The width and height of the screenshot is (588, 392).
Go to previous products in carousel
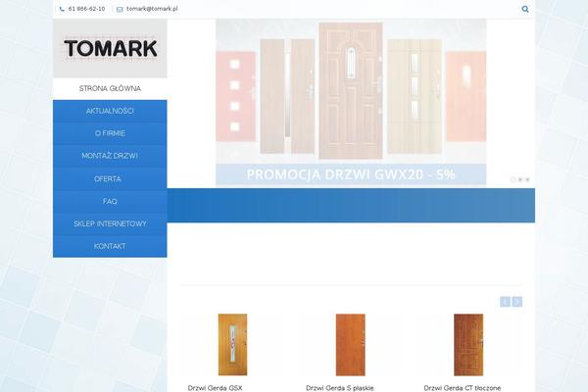pos(506,302)
